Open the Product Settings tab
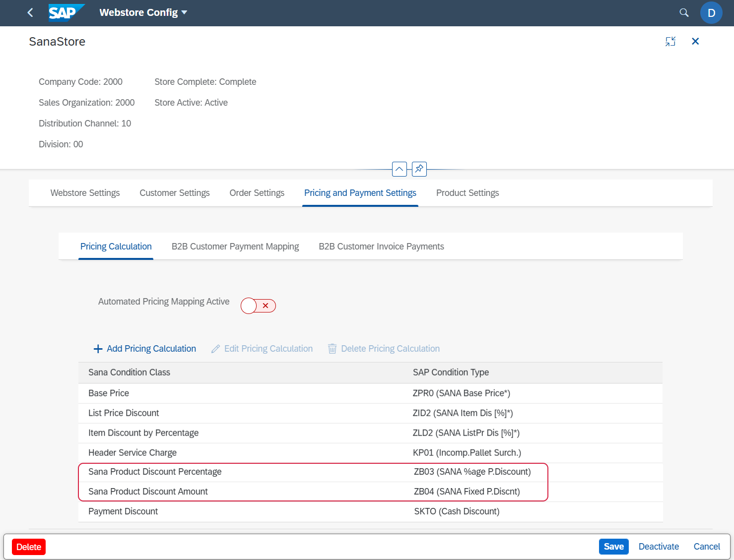Image resolution: width=734 pixels, height=560 pixels. tap(467, 193)
